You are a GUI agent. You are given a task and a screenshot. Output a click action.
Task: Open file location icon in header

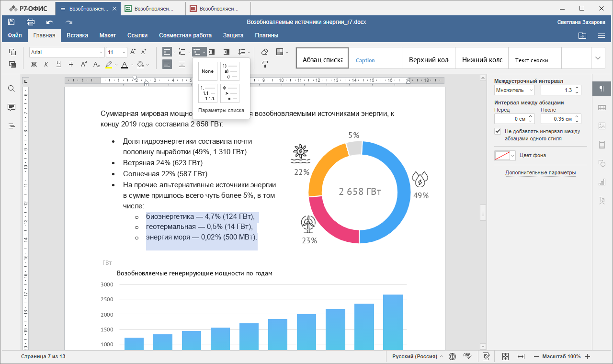point(582,35)
